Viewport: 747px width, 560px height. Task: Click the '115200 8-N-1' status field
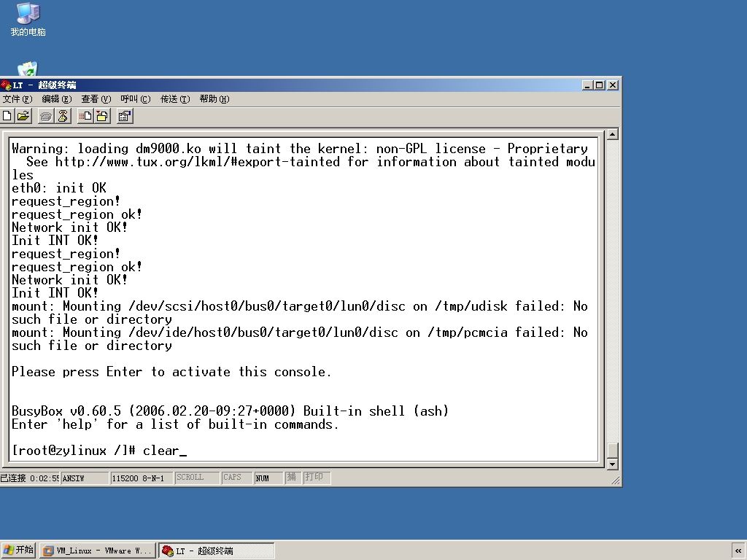coord(141,478)
